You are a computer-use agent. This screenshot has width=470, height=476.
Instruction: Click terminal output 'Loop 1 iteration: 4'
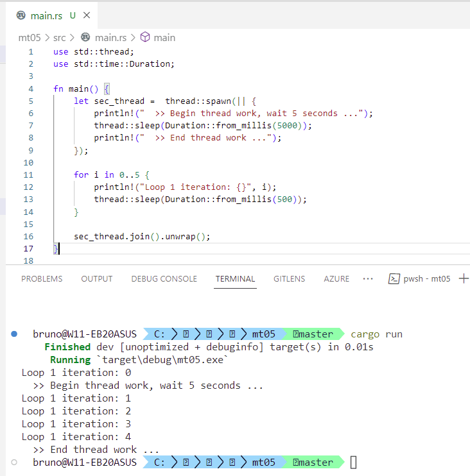[x=76, y=436]
